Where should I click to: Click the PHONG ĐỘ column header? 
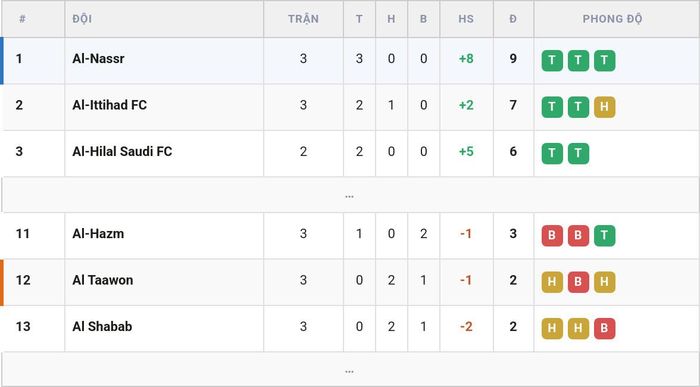(x=612, y=19)
